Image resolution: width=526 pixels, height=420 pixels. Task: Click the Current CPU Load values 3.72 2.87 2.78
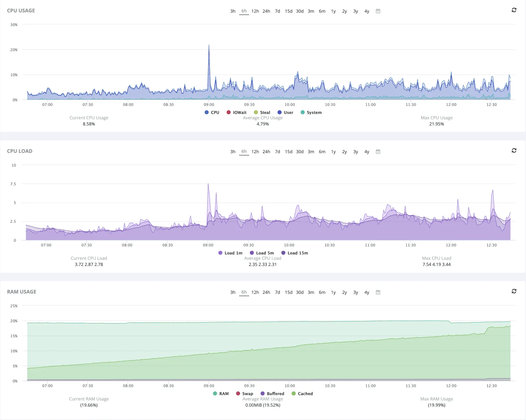(x=89, y=264)
